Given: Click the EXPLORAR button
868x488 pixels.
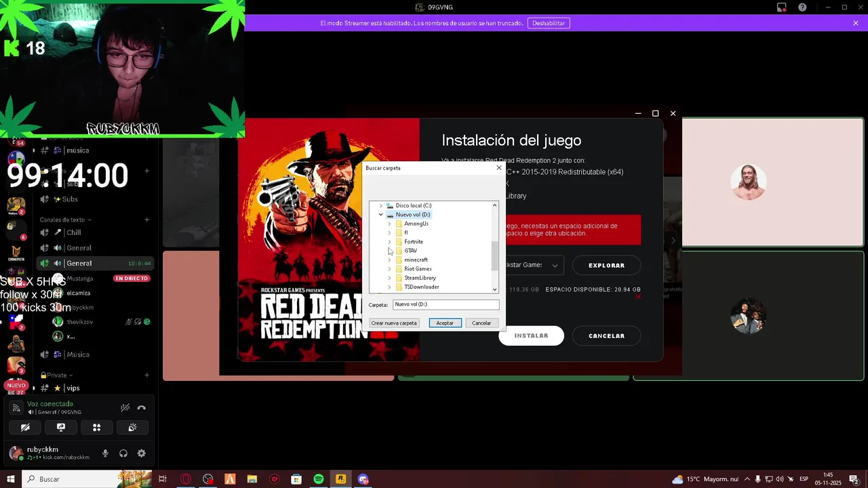Looking at the screenshot, I should (606, 266).
